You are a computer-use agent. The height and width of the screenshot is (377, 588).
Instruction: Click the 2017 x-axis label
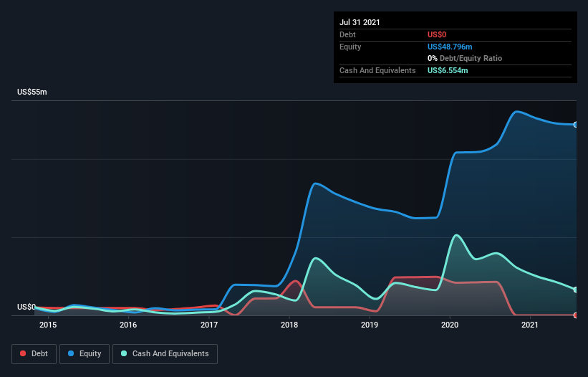209,325
